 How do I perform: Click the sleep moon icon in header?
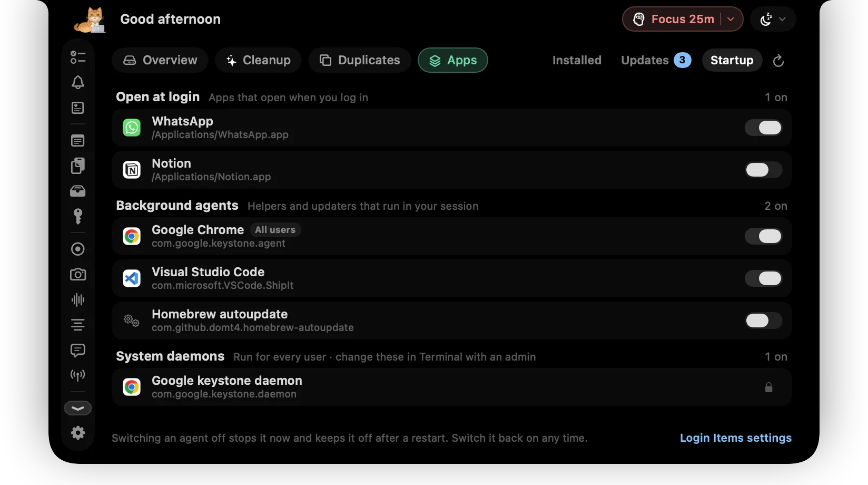[766, 20]
